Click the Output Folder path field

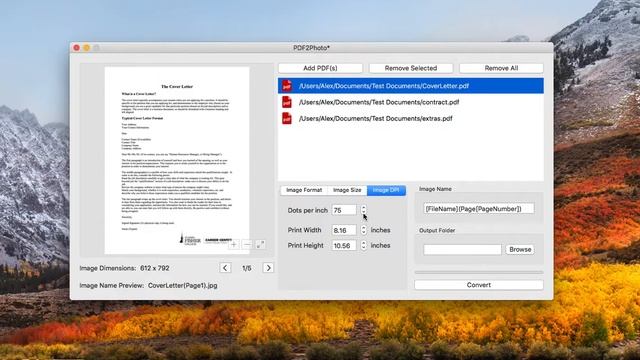pyautogui.click(x=462, y=249)
